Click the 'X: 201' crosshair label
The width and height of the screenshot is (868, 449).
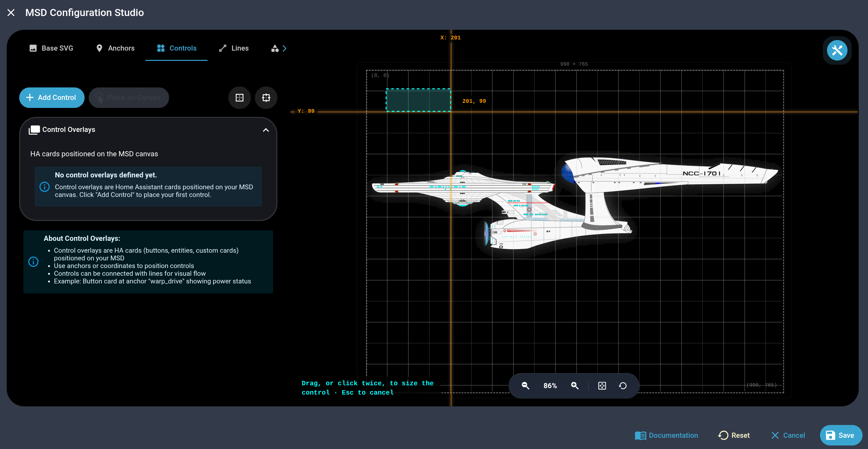click(450, 38)
